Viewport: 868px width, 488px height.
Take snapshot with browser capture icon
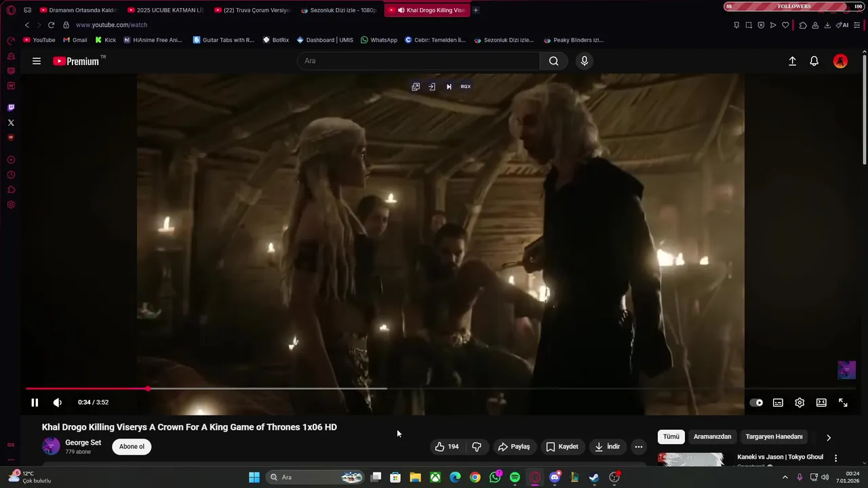pyautogui.click(x=749, y=25)
